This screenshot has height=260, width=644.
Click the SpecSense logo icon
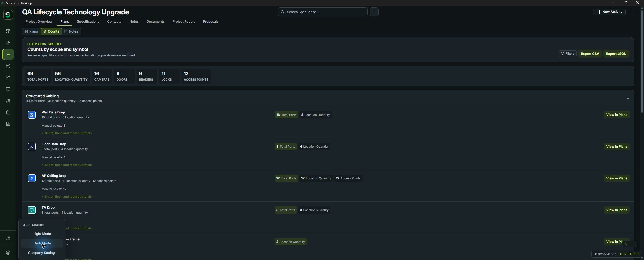point(8,15)
